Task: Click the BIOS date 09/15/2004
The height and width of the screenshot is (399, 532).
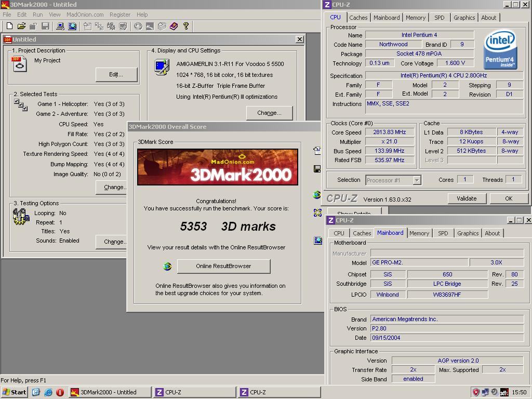Action: 447,338
